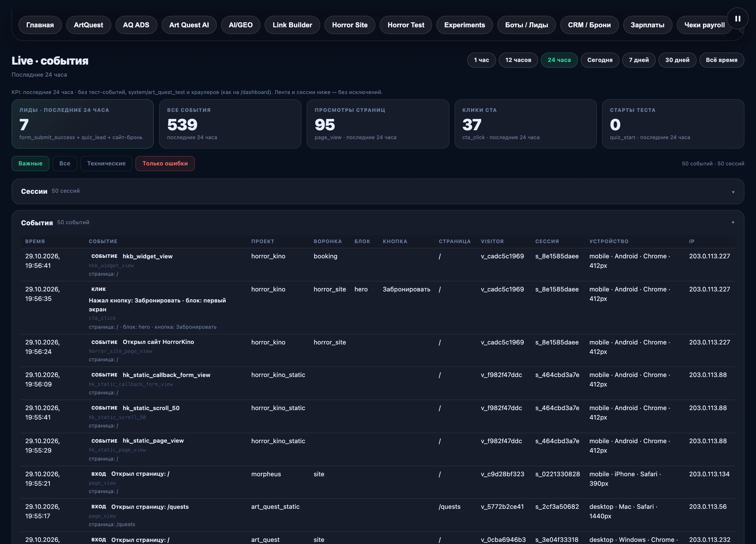Image resolution: width=756 pixels, height=544 pixels.
Task: Select the Все events filter
Action: coord(65,163)
